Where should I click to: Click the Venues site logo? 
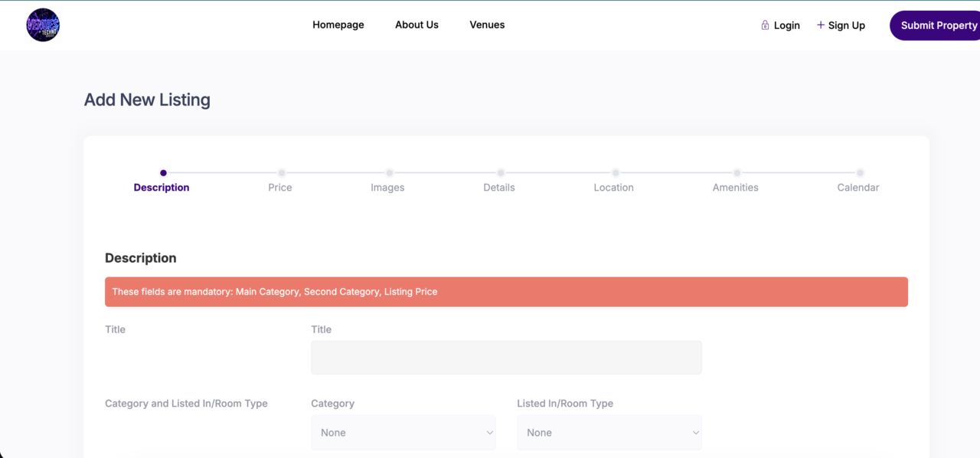pyautogui.click(x=43, y=25)
